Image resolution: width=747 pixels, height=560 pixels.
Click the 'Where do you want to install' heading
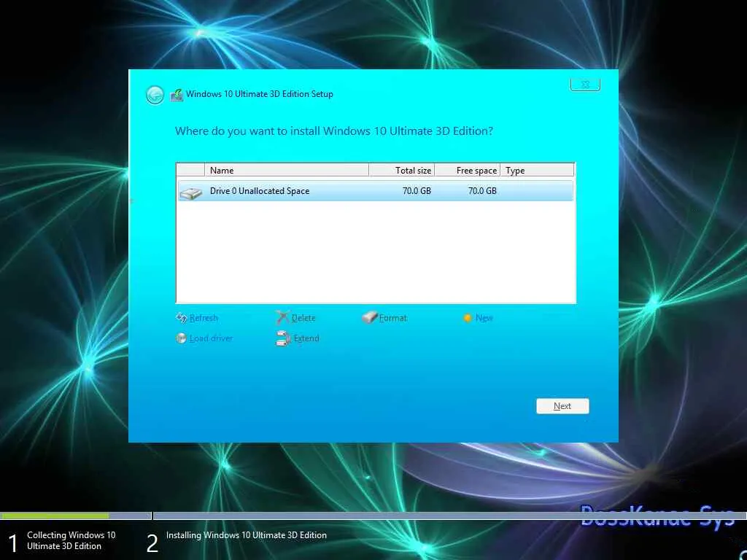pos(334,131)
